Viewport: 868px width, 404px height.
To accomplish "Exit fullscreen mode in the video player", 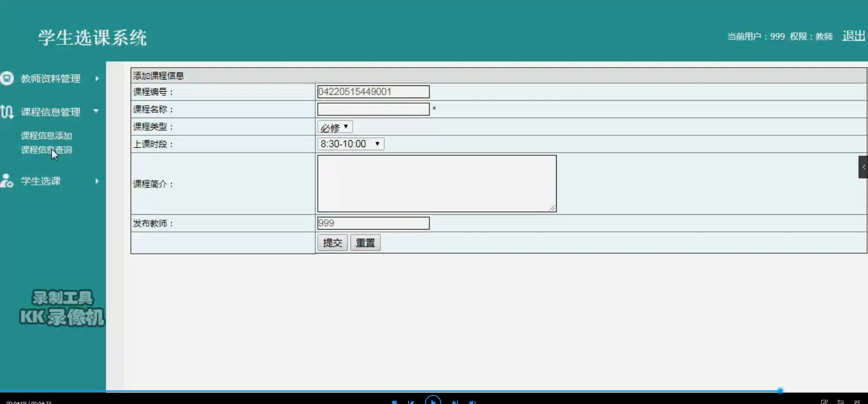I will 857,402.
